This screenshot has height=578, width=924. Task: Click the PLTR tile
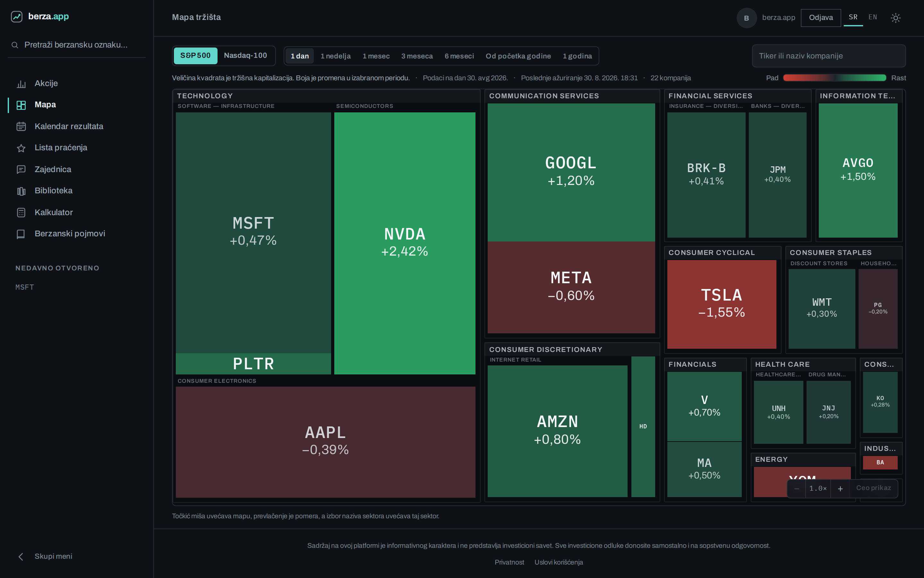pyautogui.click(x=253, y=364)
